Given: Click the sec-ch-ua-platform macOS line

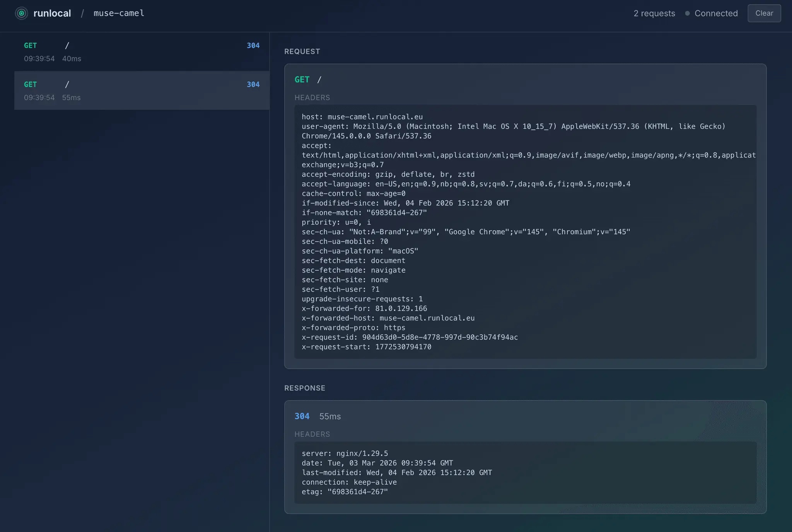Looking at the screenshot, I should pos(360,251).
